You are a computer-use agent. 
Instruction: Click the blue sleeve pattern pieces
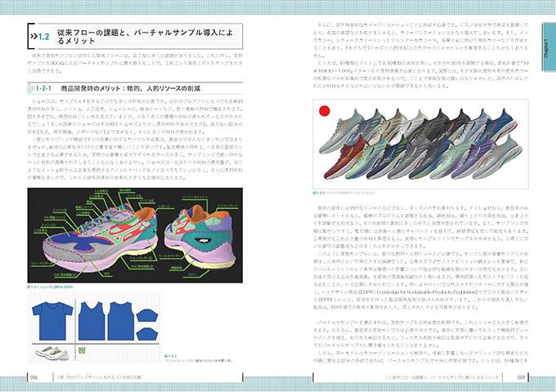point(147,325)
